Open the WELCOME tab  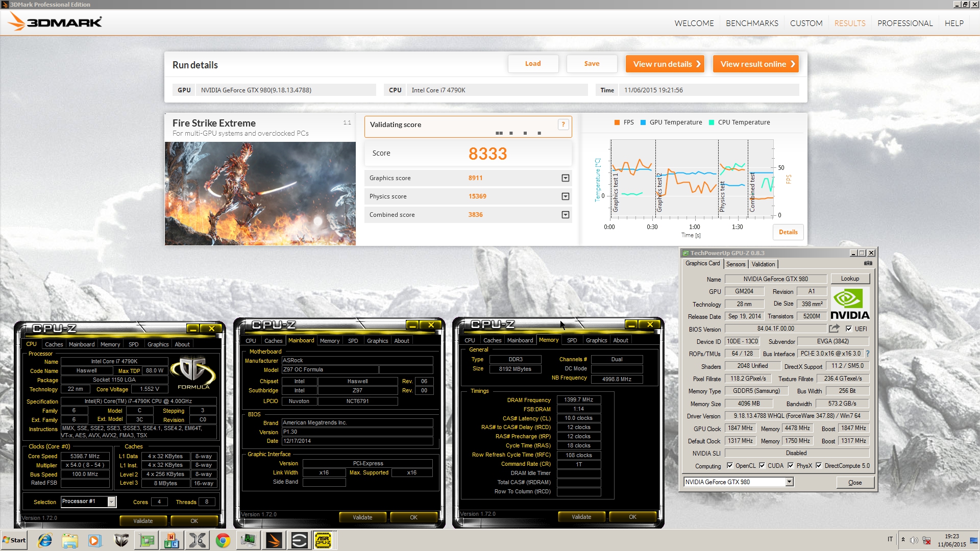(x=694, y=23)
